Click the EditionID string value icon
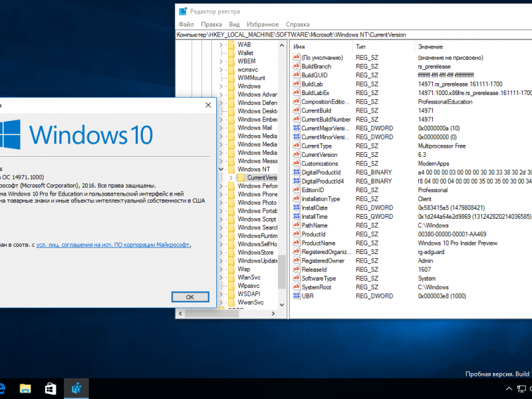This screenshot has height=399, width=532. (x=297, y=190)
